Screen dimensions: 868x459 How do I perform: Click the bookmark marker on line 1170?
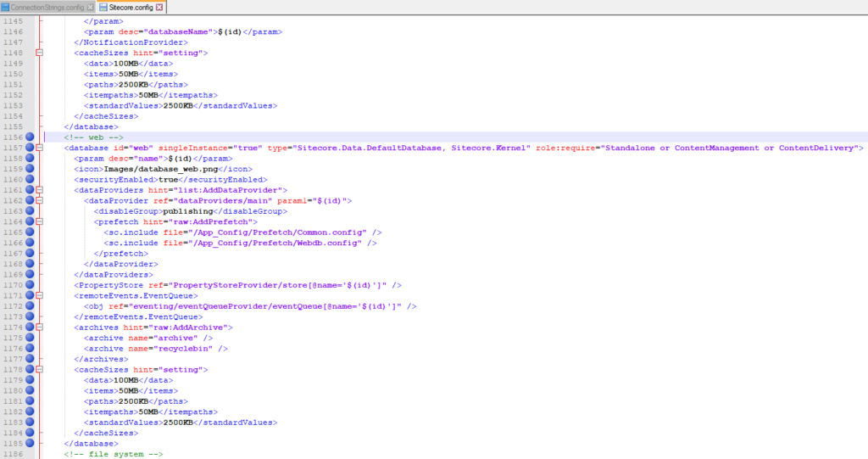click(30, 284)
